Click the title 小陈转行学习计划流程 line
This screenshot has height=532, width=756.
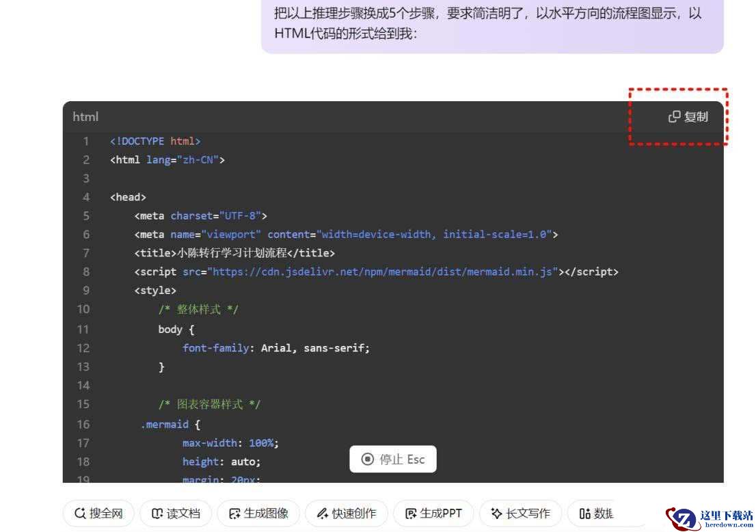(234, 253)
